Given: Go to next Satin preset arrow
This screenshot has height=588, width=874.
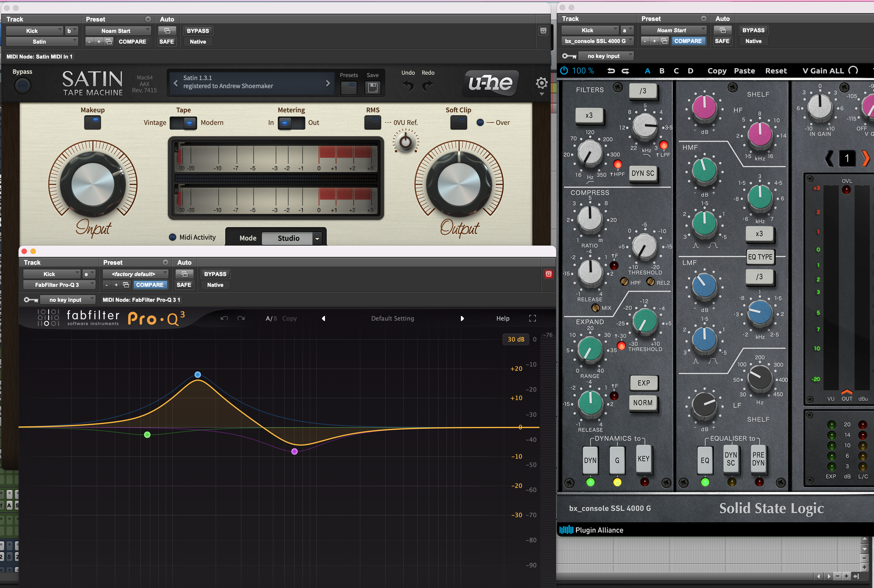Looking at the screenshot, I should coord(328,83).
